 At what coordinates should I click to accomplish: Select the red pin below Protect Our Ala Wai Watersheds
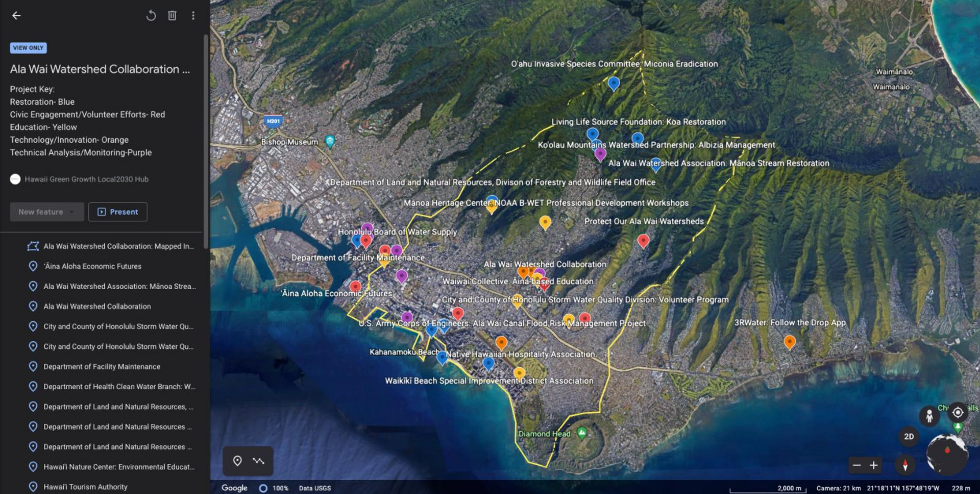[643, 241]
